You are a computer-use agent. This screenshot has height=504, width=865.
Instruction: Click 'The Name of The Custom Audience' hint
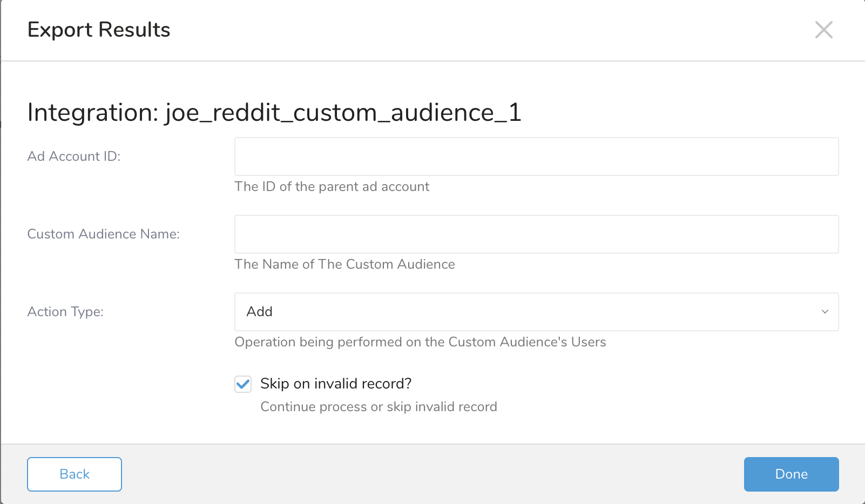click(x=344, y=264)
